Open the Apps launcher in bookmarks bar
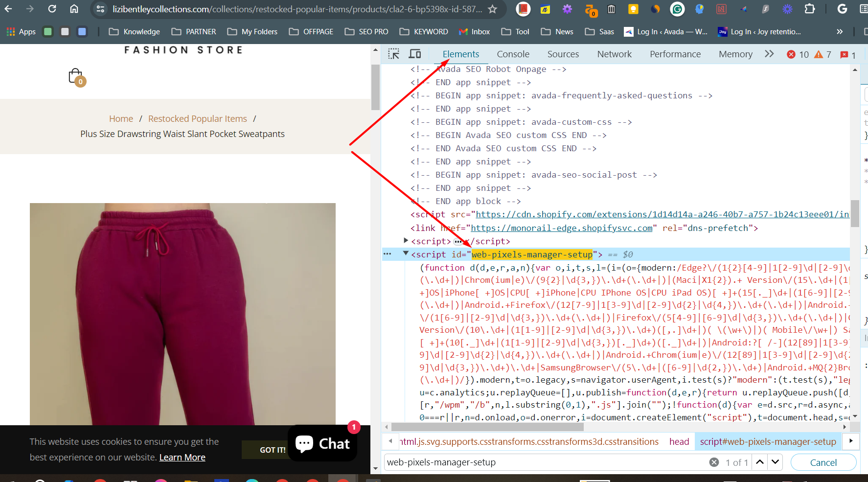 [x=21, y=32]
